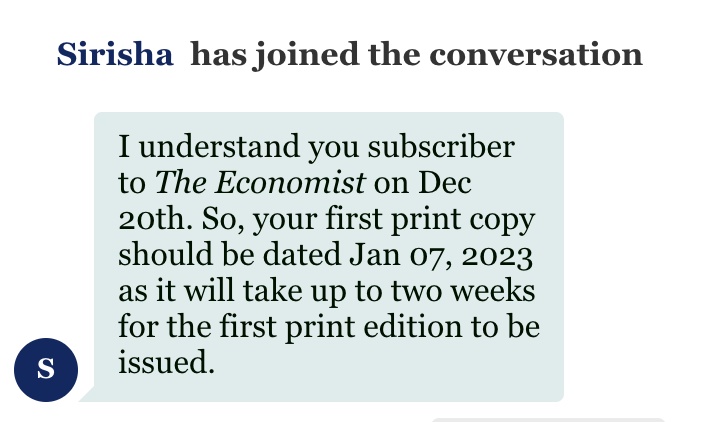Click the round S avatar icon
The image size is (702, 422).
click(45, 368)
